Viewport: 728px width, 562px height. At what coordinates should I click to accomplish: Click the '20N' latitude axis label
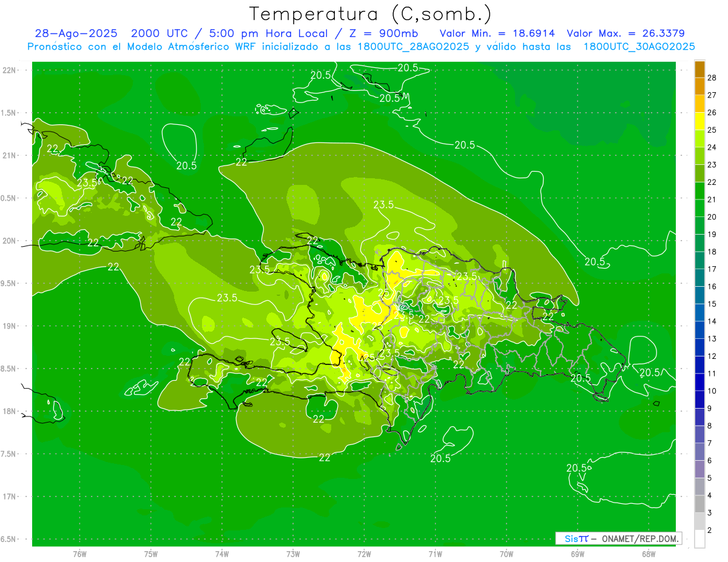[x=10, y=241]
